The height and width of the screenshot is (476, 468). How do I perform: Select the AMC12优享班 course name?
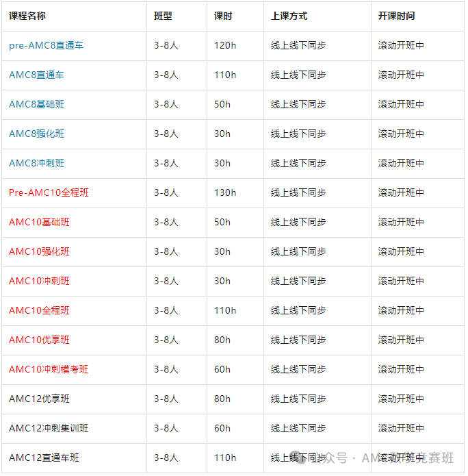39,399
